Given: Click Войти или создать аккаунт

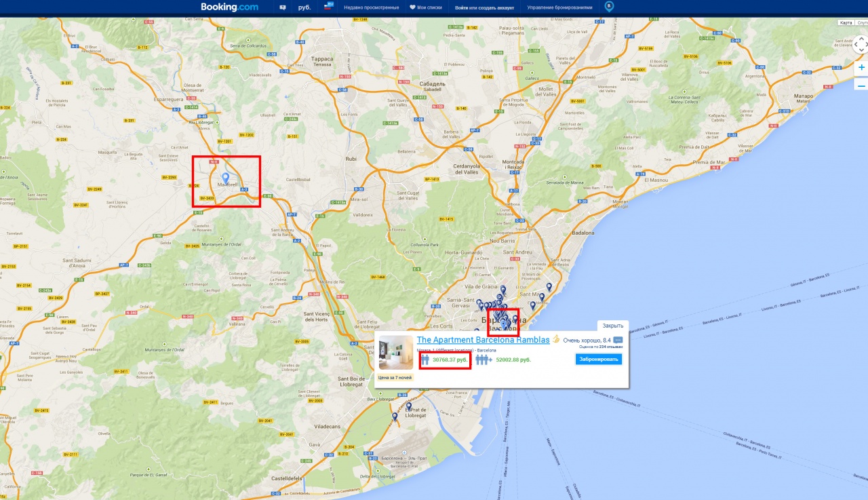Looking at the screenshot, I should pos(484,7).
